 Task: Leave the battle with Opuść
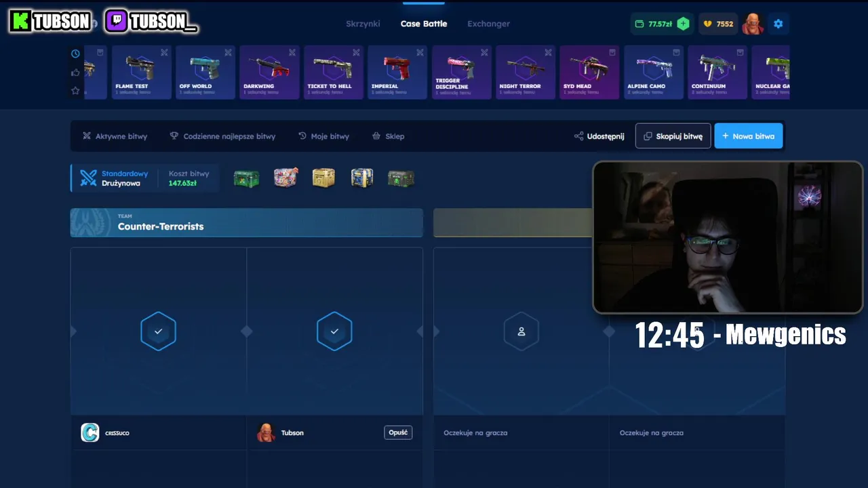pyautogui.click(x=398, y=432)
